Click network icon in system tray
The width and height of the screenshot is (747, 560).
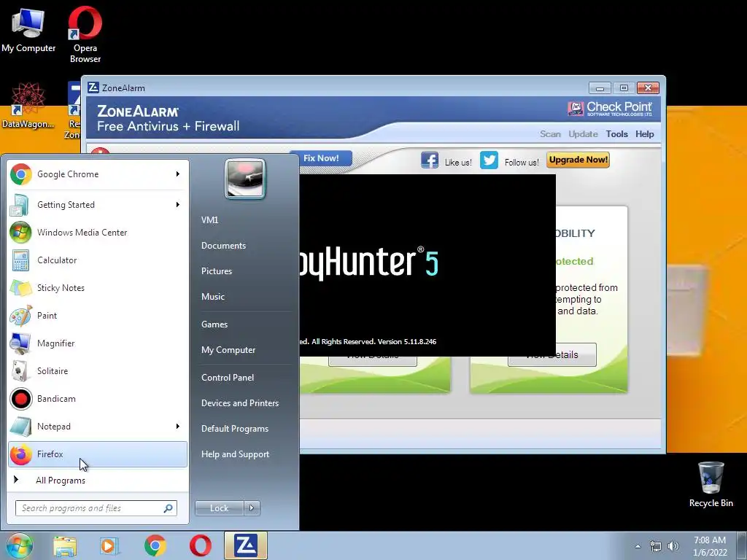point(656,546)
